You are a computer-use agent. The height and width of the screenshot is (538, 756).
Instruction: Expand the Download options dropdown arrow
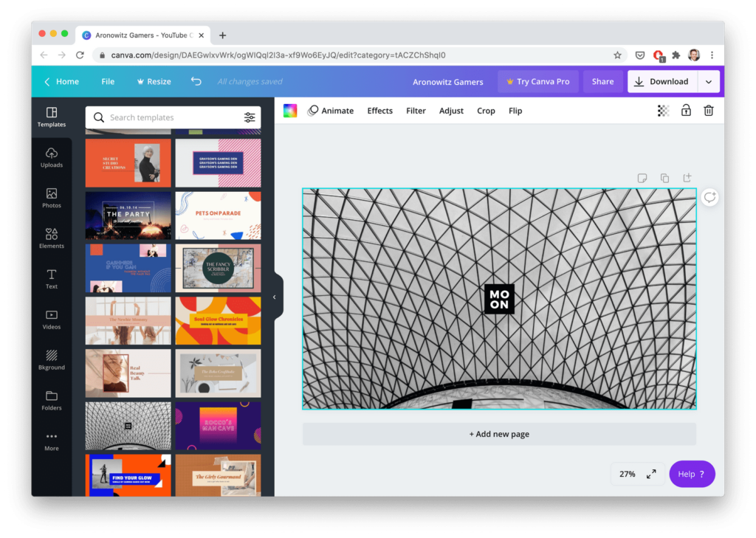709,81
